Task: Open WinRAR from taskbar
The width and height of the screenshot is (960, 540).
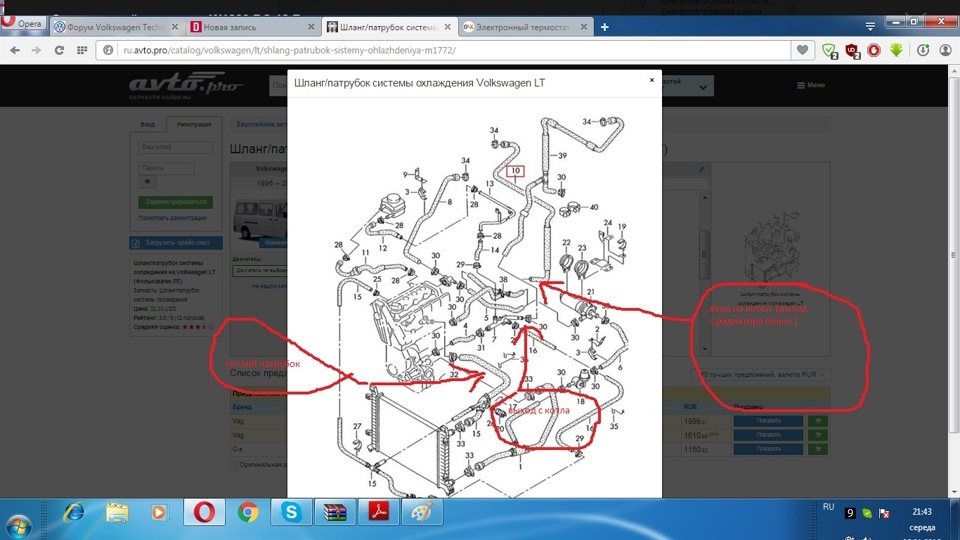Action: [x=335, y=512]
